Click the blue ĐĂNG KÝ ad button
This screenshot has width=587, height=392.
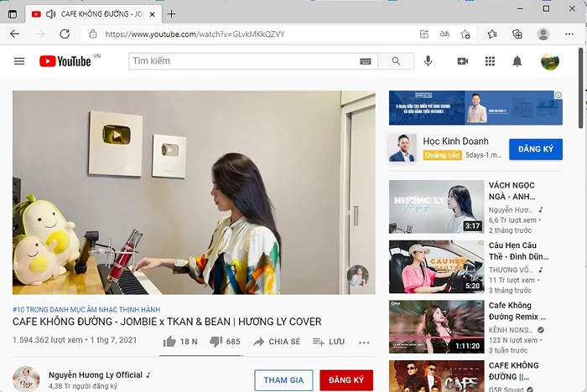point(536,149)
